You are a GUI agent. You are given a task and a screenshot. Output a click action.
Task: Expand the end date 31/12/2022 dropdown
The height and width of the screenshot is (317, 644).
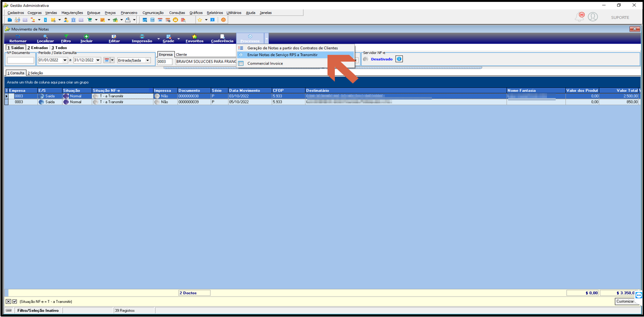[98, 60]
